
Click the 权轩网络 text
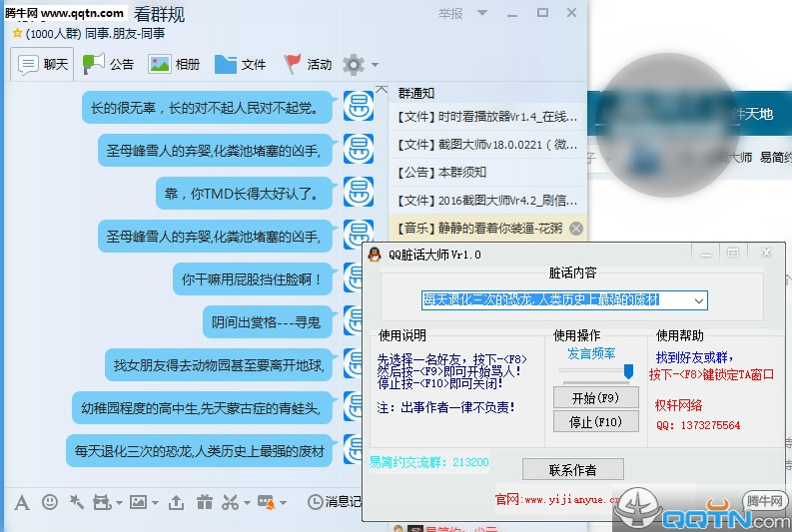click(678, 405)
